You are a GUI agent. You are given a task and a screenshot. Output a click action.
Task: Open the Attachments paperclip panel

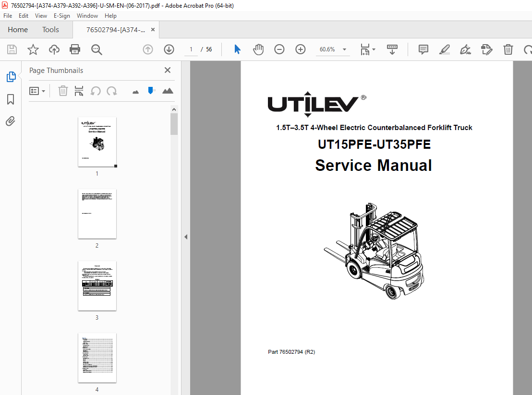coord(11,121)
